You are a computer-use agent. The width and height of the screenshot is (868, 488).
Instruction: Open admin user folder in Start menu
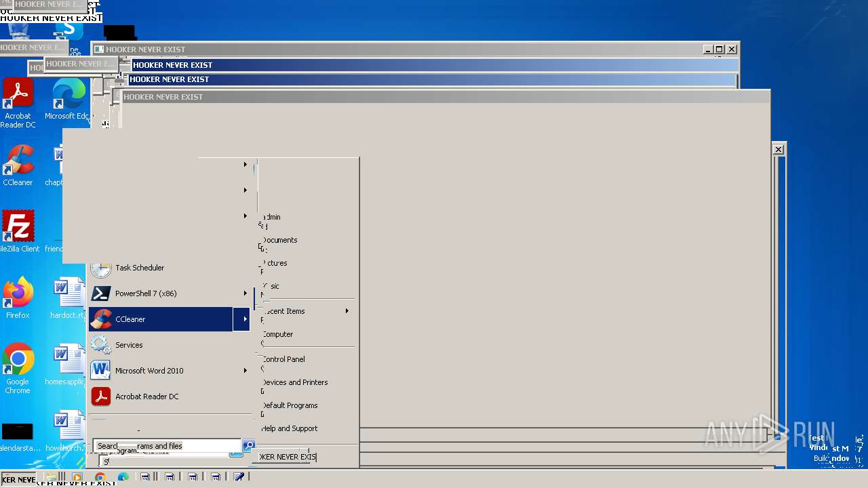tap(271, 217)
